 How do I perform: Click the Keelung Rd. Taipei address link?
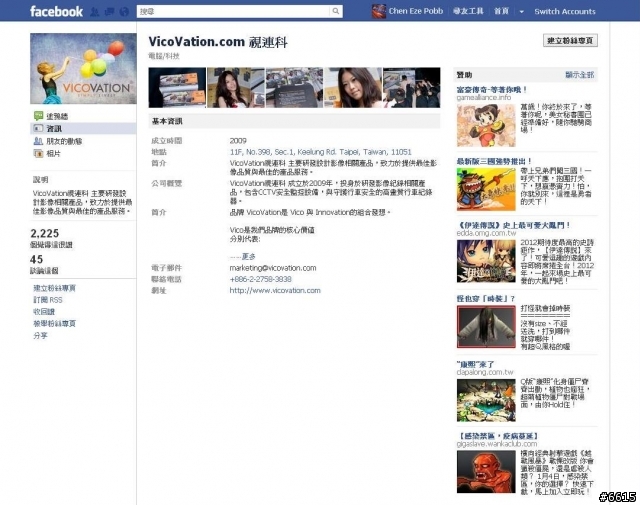320,152
